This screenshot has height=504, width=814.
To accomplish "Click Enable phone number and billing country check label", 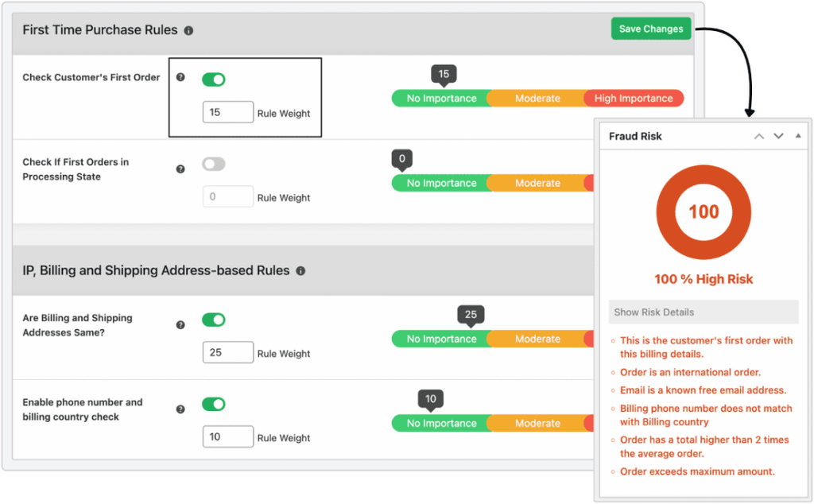I will [x=83, y=409].
